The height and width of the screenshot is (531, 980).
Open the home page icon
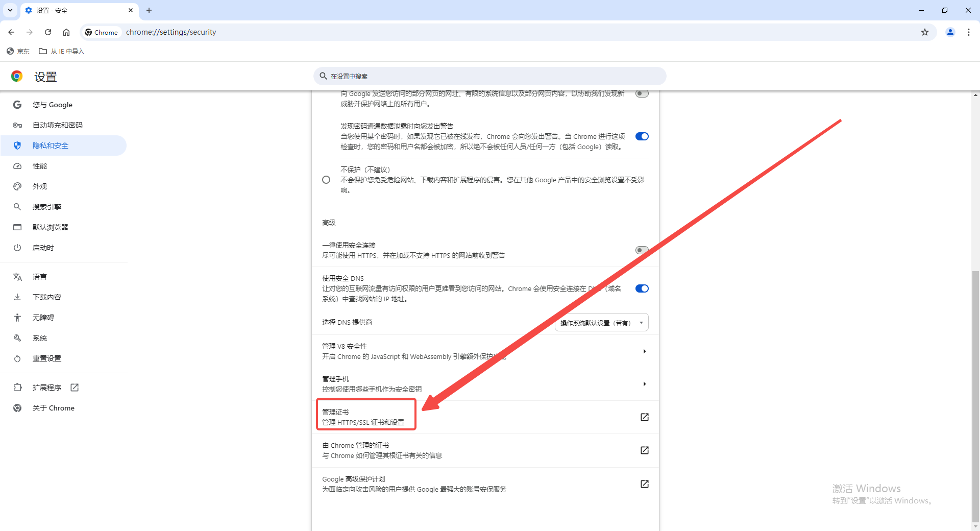tap(66, 32)
